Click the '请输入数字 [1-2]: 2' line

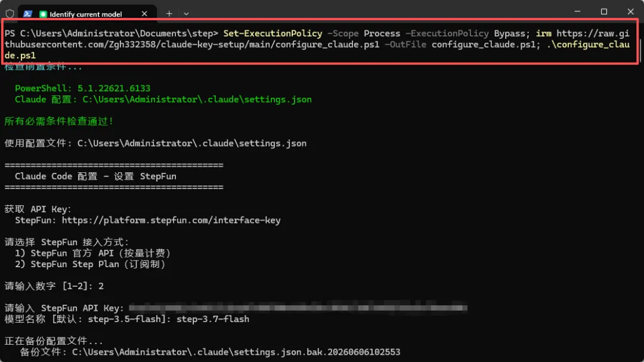pos(54,286)
